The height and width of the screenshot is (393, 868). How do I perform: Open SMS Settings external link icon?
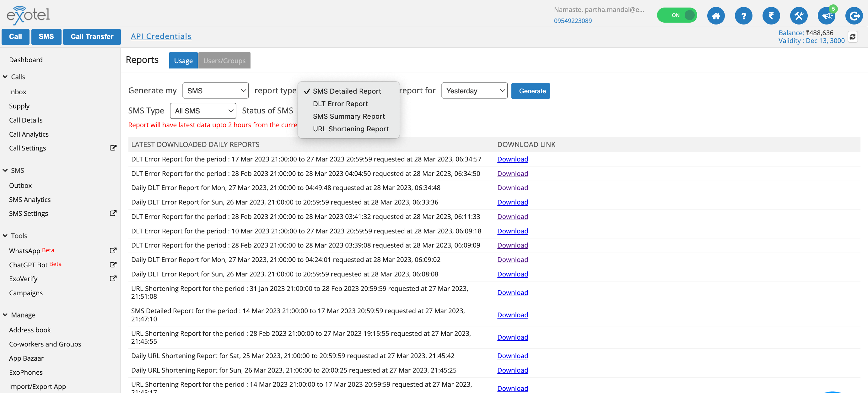[x=113, y=213]
